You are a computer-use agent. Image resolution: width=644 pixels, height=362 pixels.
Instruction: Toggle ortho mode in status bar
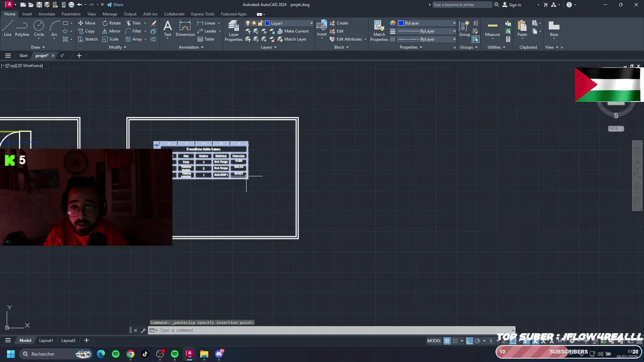(x=469, y=341)
